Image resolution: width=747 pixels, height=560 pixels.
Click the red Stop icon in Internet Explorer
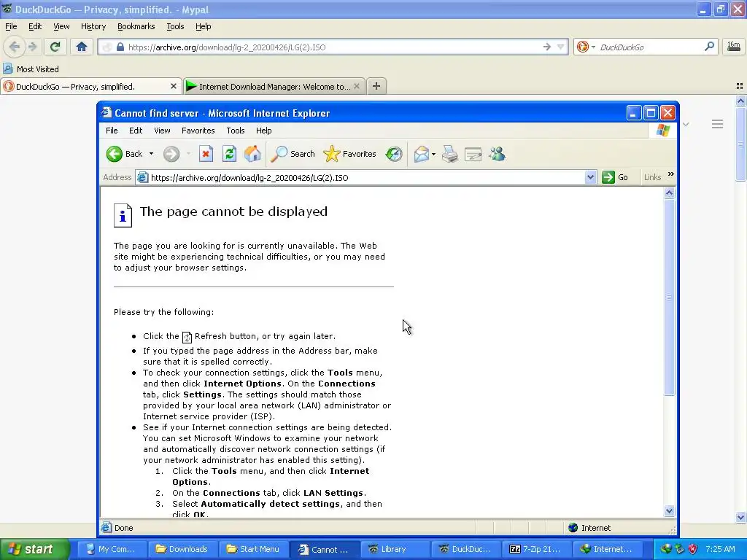tap(206, 154)
